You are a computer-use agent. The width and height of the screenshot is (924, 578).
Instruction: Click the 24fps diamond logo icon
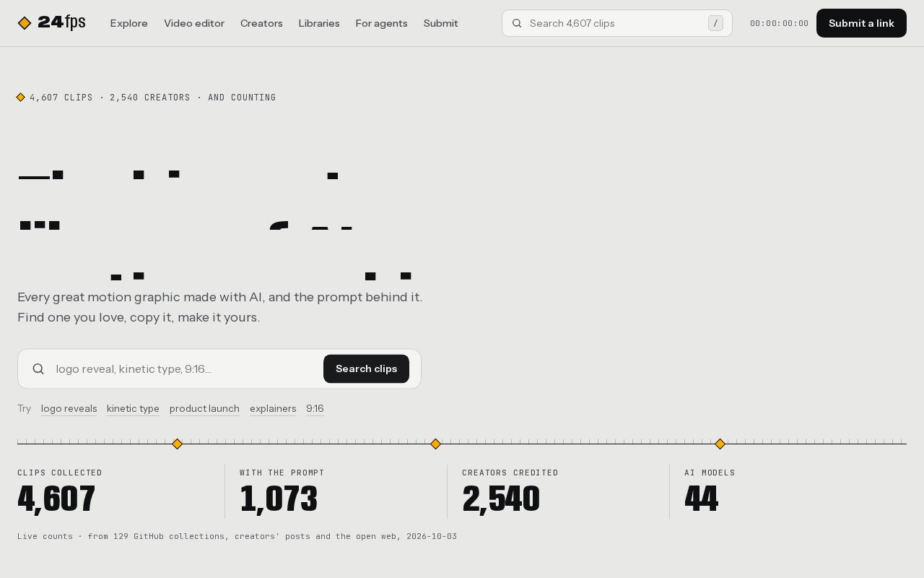point(25,23)
